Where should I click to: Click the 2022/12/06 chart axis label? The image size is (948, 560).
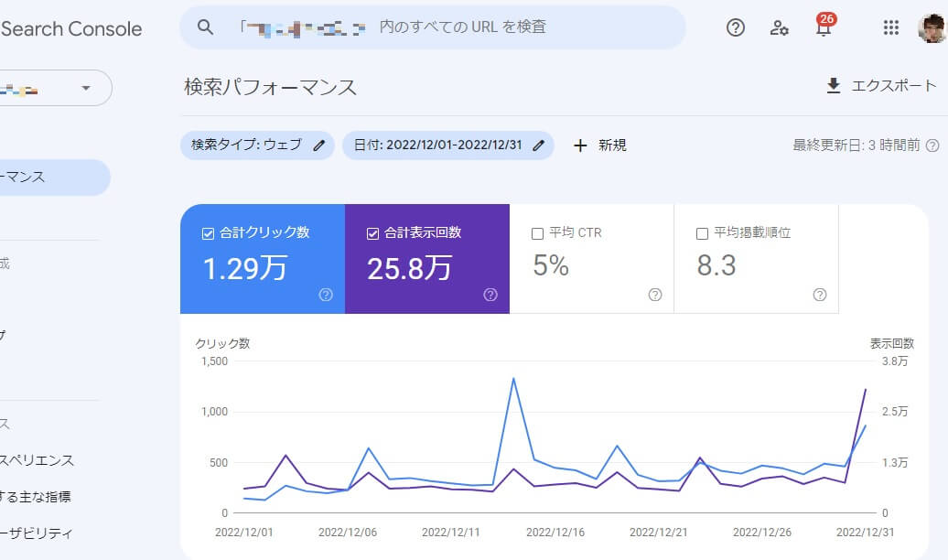(348, 533)
